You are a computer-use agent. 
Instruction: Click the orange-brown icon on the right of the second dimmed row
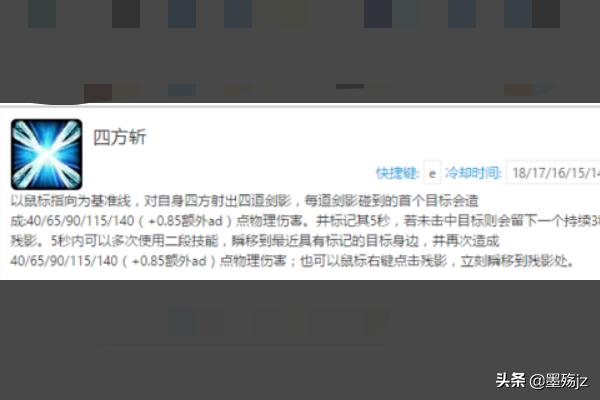pyautogui.click(x=518, y=90)
